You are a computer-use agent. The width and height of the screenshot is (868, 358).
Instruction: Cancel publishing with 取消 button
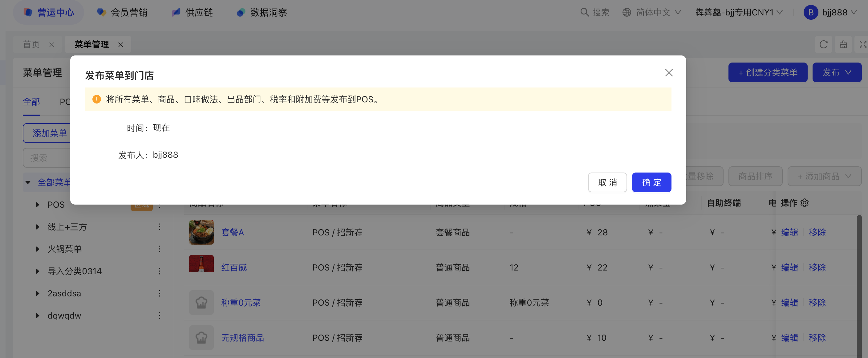point(607,182)
